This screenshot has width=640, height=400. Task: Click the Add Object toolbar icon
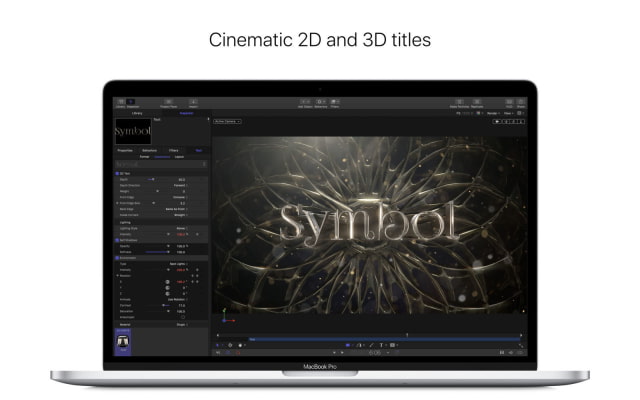point(305,102)
